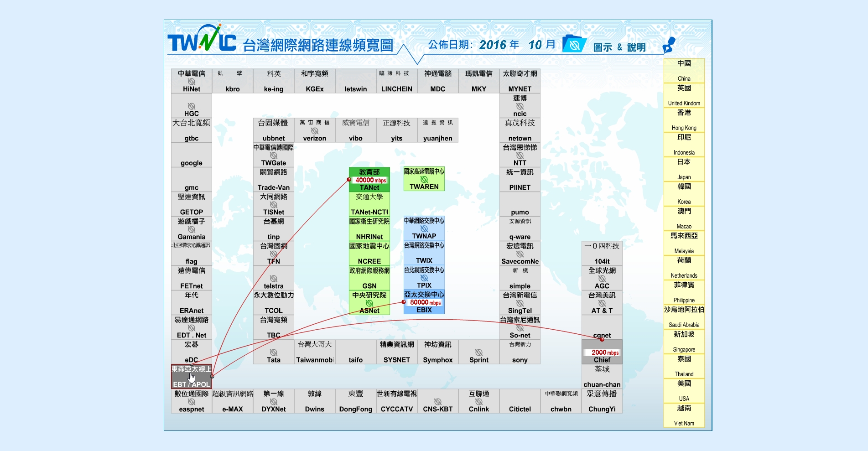
Task: Select the USA country box
Action: click(684, 391)
